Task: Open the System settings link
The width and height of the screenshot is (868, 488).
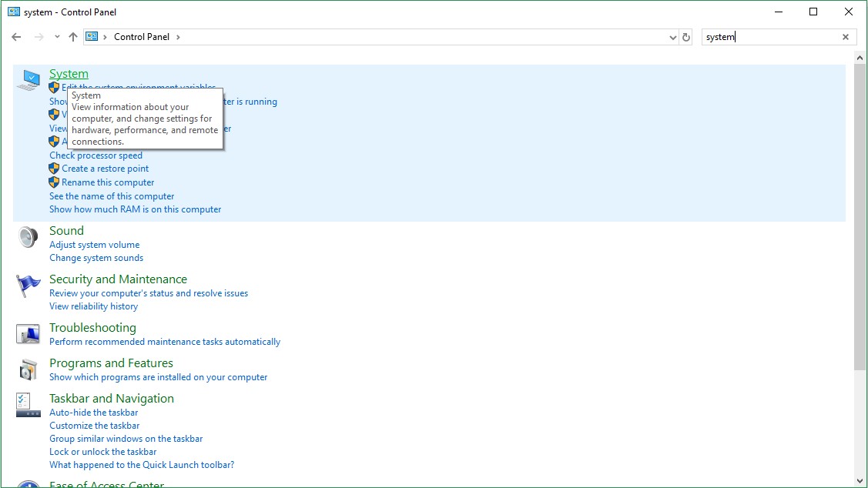Action: click(x=69, y=73)
